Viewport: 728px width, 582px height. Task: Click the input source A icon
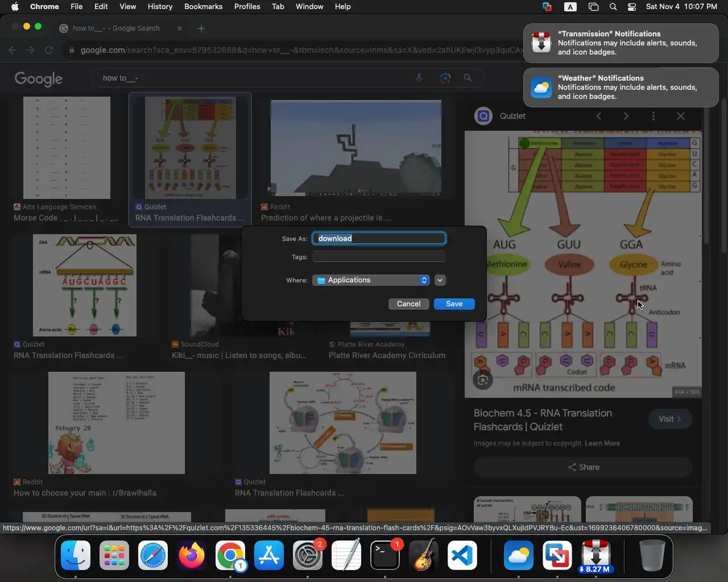(570, 7)
